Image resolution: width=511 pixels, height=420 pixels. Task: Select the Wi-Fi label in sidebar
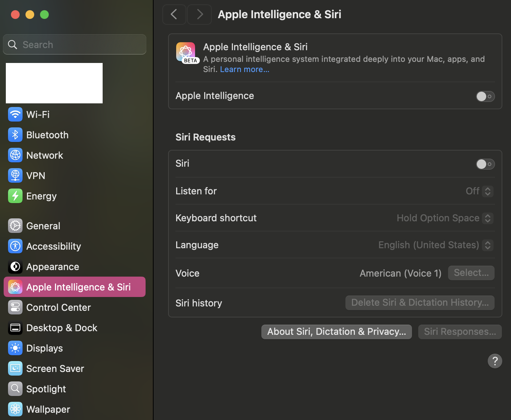click(38, 115)
